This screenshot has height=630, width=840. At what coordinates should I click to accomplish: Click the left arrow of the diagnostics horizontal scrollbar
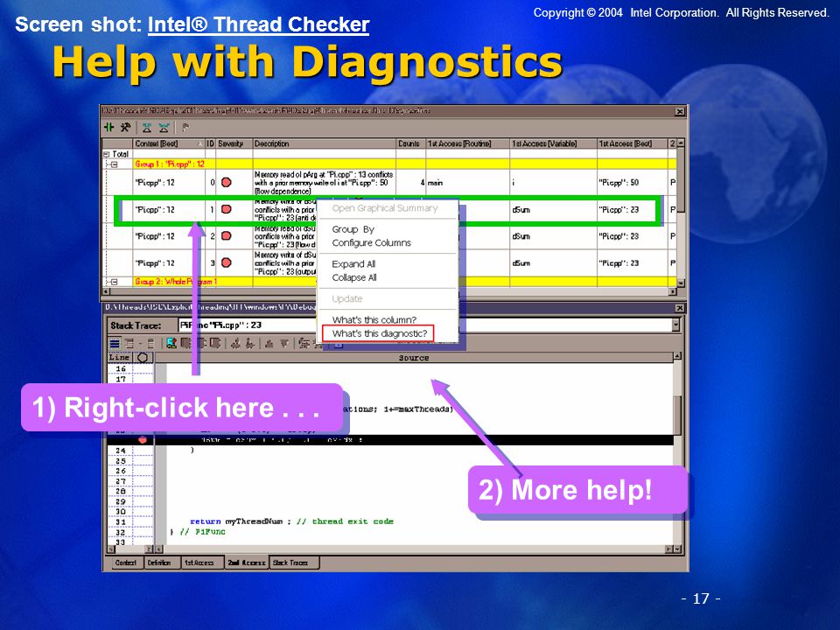[106, 291]
